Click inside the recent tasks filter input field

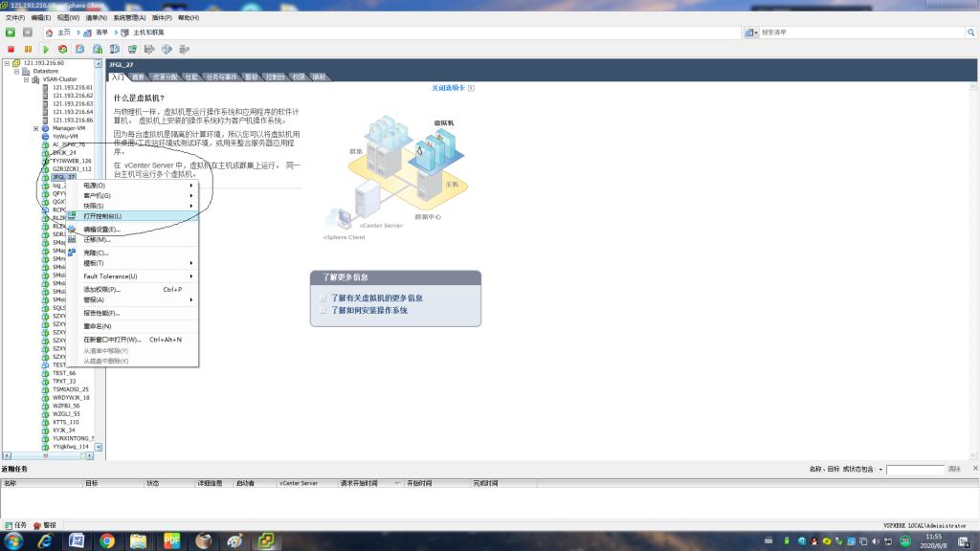[x=915, y=469]
